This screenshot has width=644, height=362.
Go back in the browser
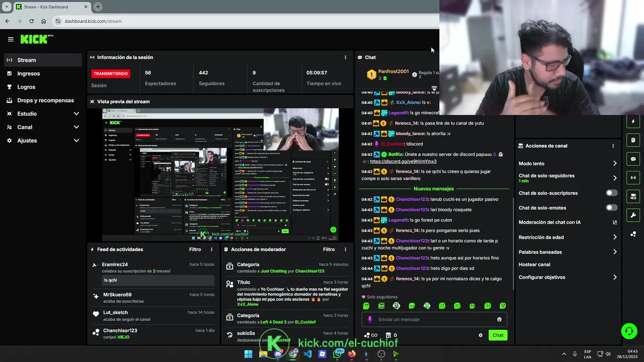click(7, 21)
